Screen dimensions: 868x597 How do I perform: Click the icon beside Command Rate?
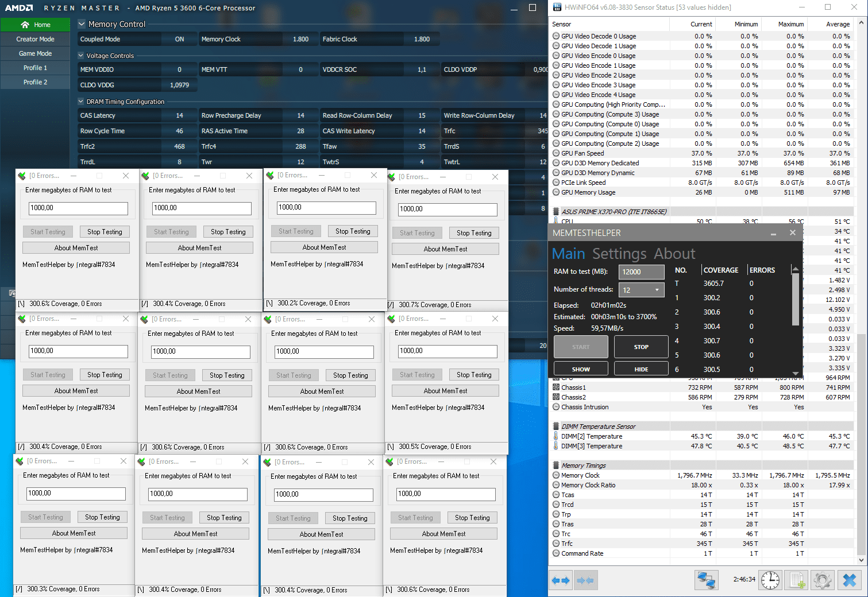click(556, 553)
